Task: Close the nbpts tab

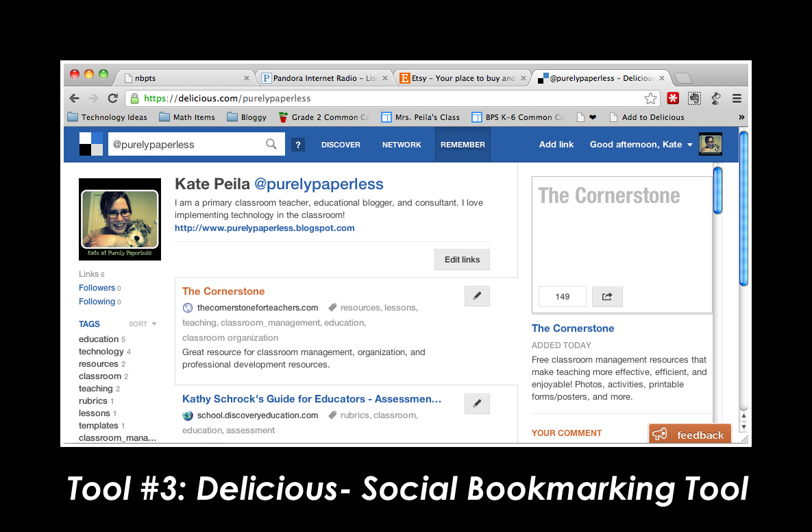Action: point(247,78)
